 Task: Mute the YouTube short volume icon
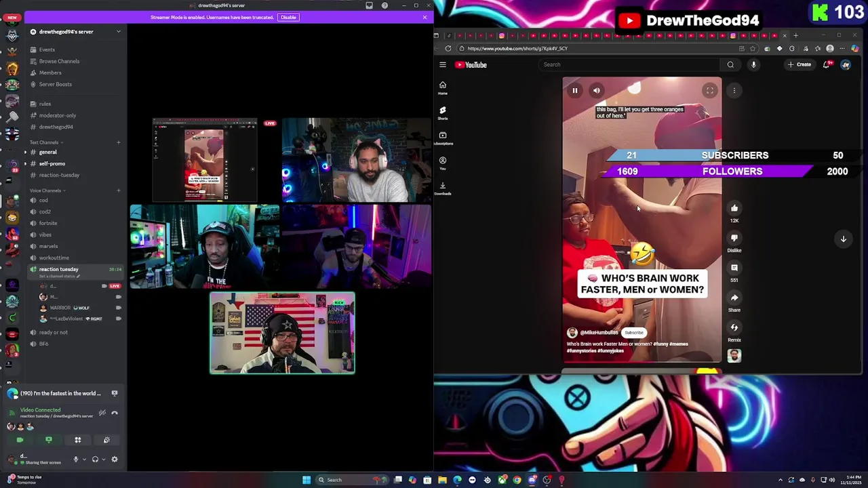[x=596, y=90]
